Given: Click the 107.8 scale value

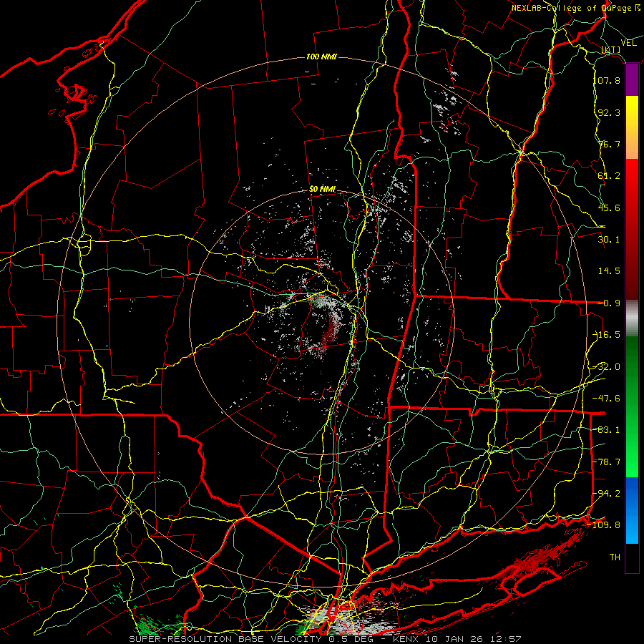Looking at the screenshot, I should 609,80.
